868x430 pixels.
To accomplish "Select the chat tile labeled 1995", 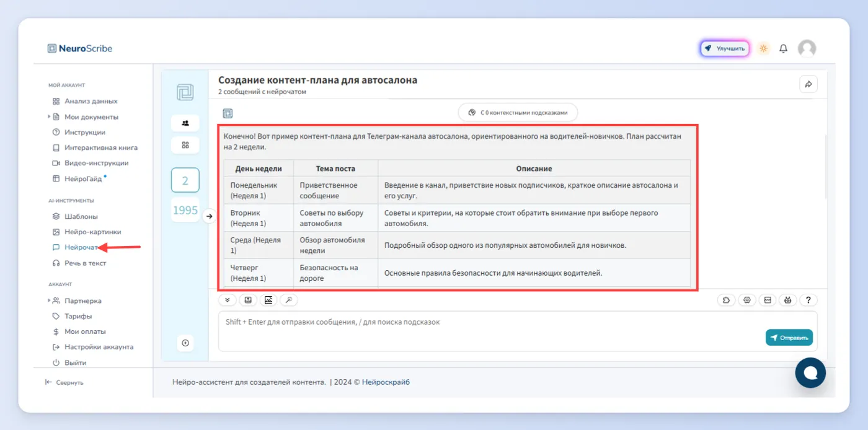I will click(185, 211).
